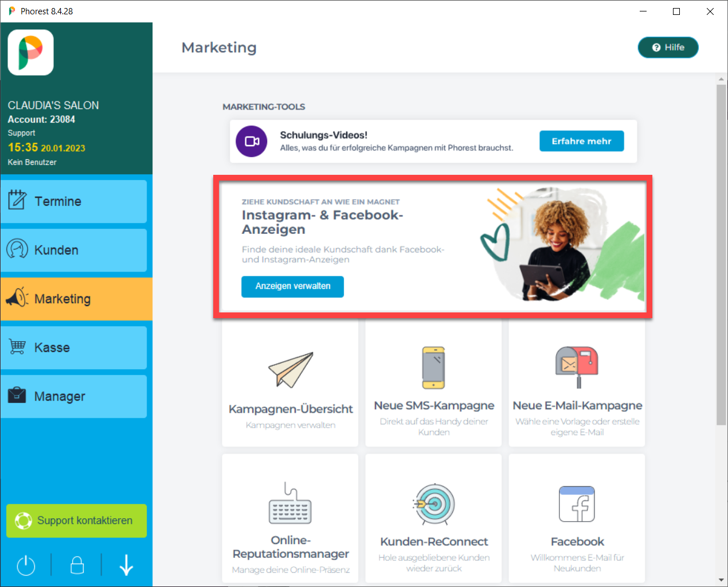Open the Kunden-ReConnect card
This screenshot has height=587, width=728.
pos(433,519)
